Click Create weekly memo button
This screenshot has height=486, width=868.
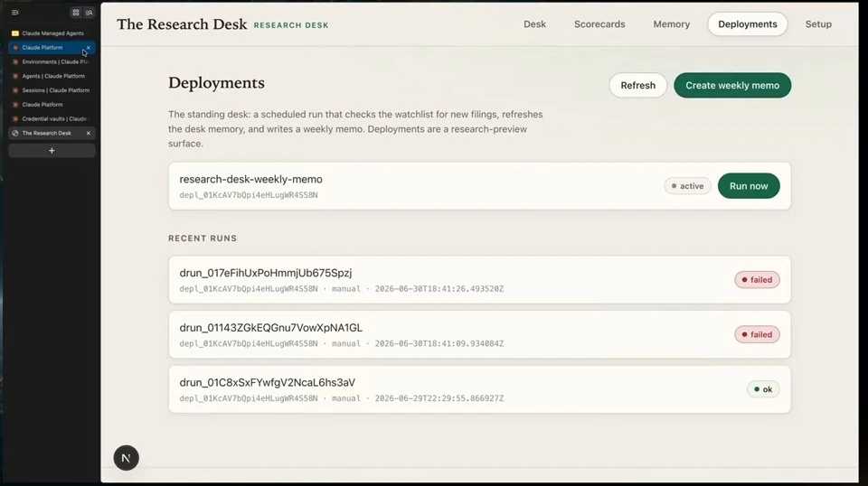732,85
